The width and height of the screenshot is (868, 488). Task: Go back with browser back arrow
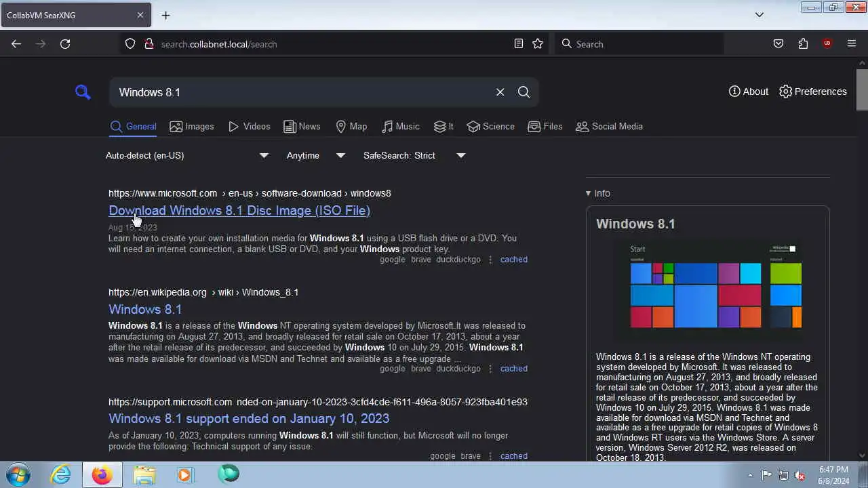16,44
